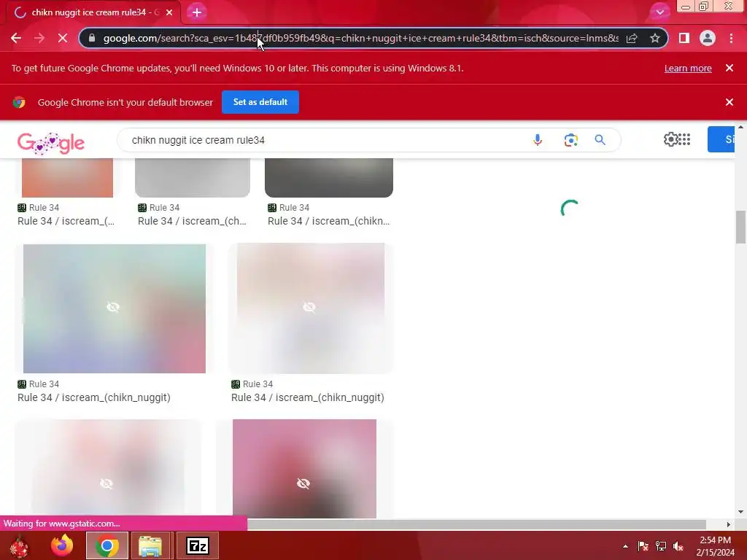This screenshot has width=747, height=560.
Task: Dismiss the Windows 8.1 update notice
Action: [x=729, y=68]
